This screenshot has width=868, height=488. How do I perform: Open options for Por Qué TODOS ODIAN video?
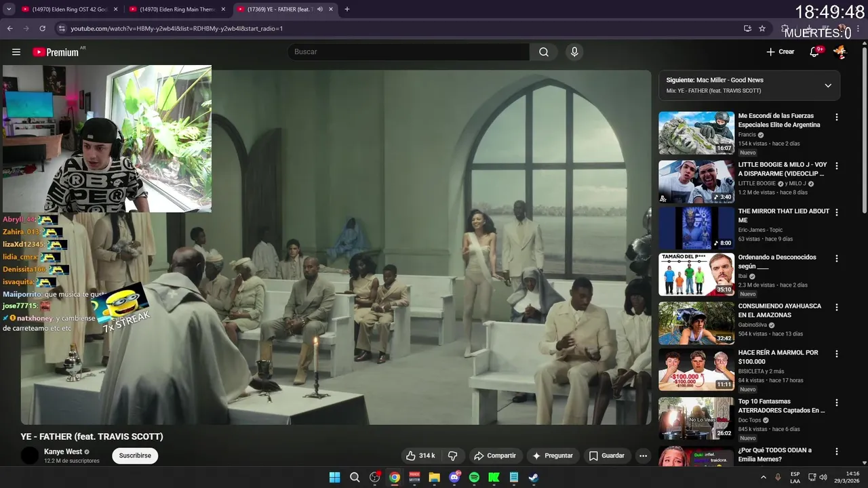click(836, 451)
